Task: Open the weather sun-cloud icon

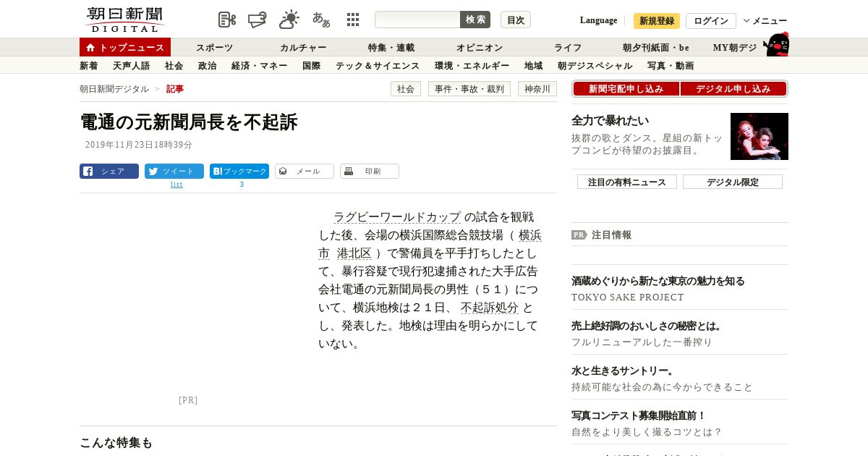Action: (x=289, y=20)
